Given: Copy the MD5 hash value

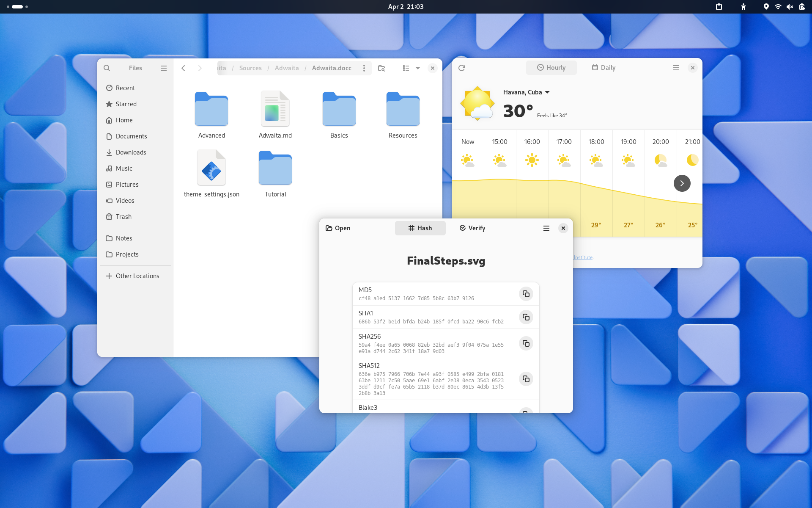Looking at the screenshot, I should [x=526, y=294].
